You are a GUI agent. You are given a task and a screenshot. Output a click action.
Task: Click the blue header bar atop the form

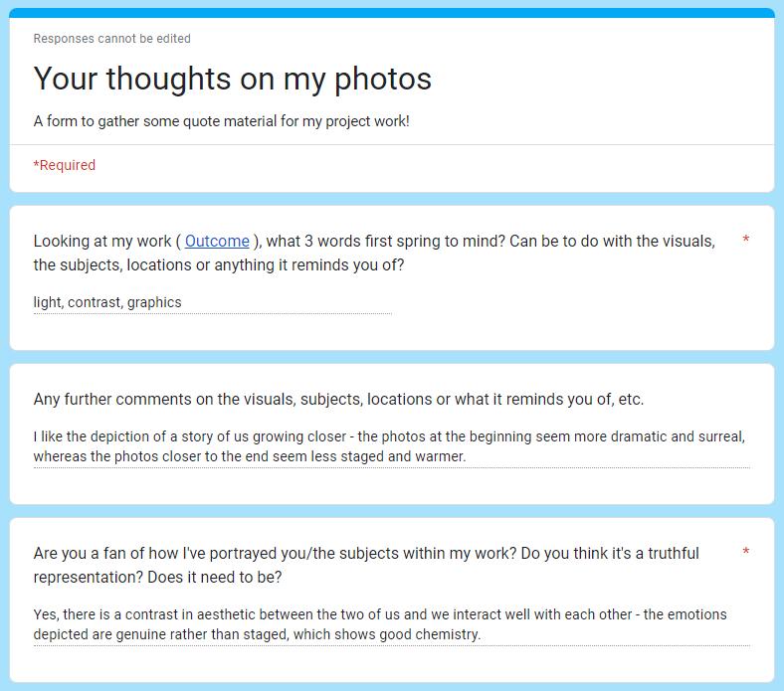click(392, 13)
